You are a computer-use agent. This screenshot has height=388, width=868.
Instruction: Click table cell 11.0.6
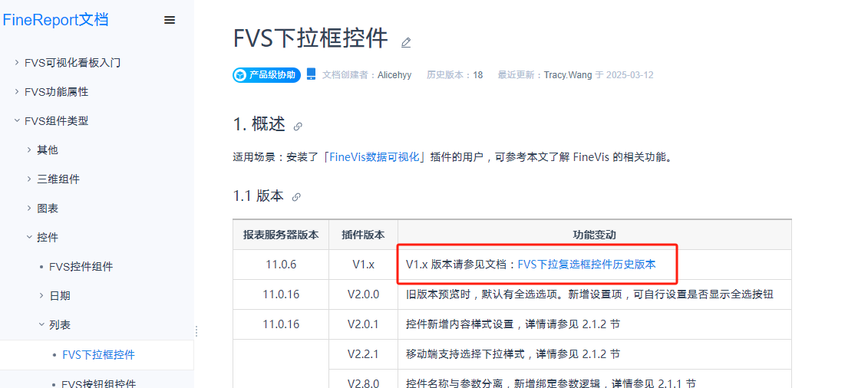[x=281, y=265]
